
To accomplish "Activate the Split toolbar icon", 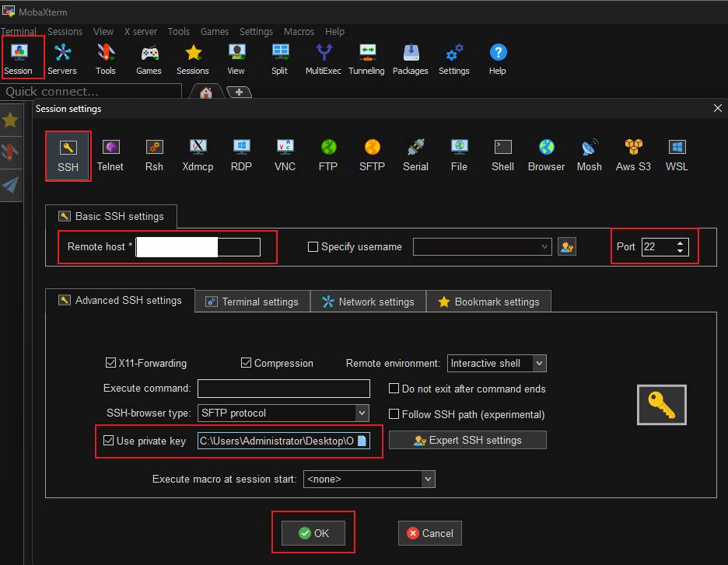I will point(280,59).
